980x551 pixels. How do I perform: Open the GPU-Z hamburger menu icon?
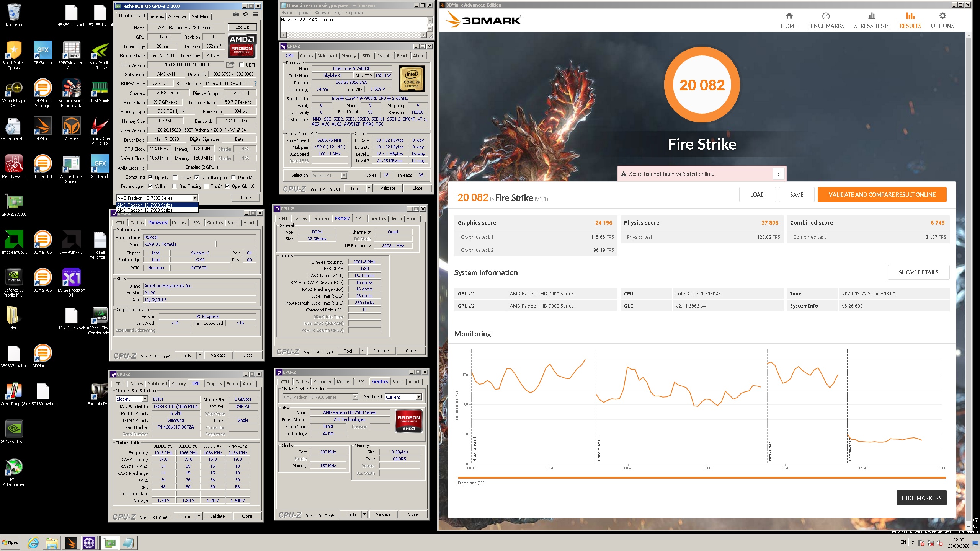tap(255, 15)
